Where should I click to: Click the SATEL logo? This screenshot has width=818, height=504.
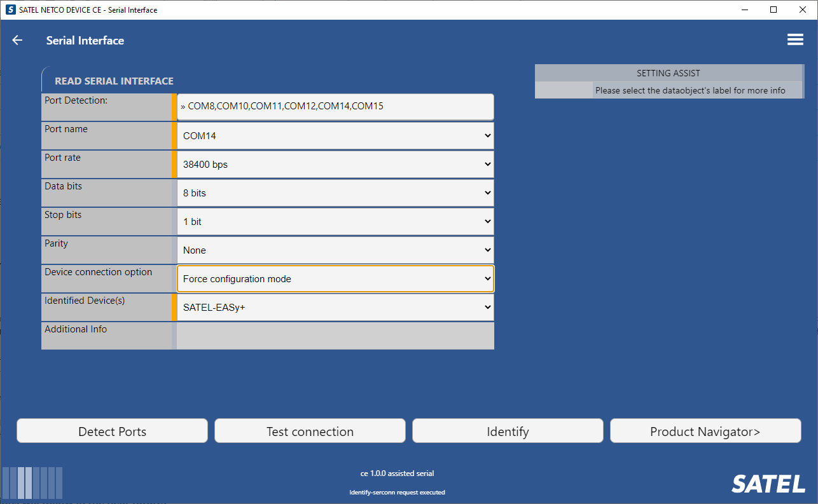coord(768,484)
